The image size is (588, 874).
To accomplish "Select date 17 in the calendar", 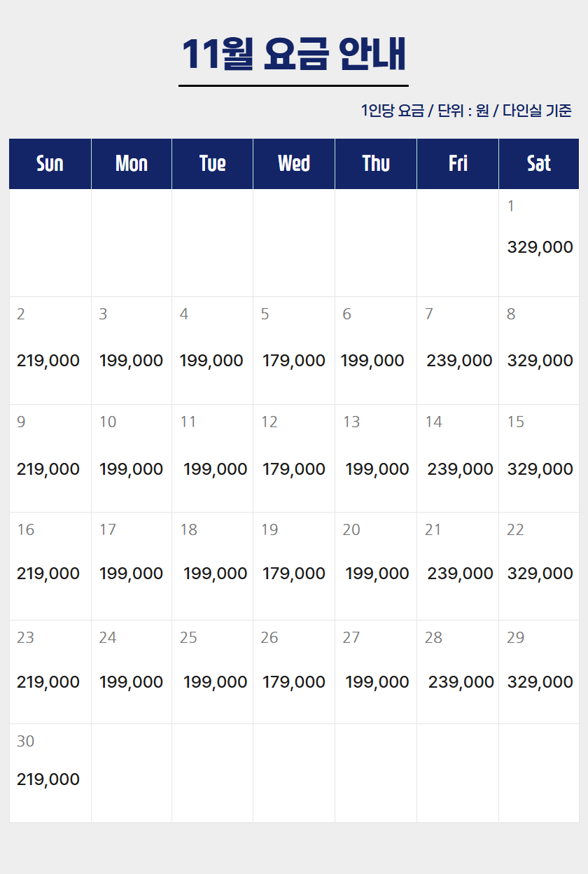I will [x=108, y=529].
